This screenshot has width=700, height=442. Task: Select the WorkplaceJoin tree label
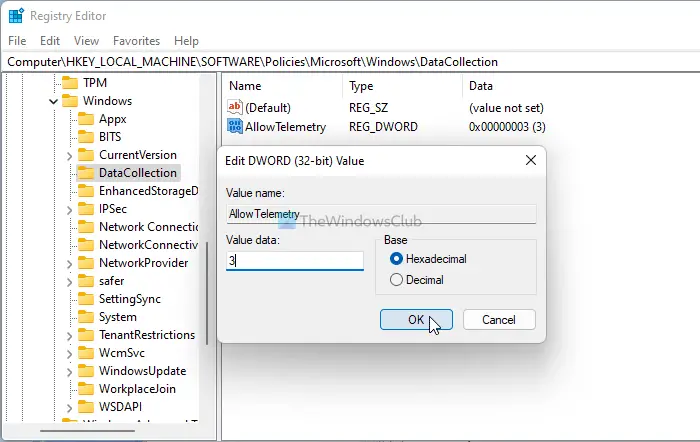tap(137, 389)
